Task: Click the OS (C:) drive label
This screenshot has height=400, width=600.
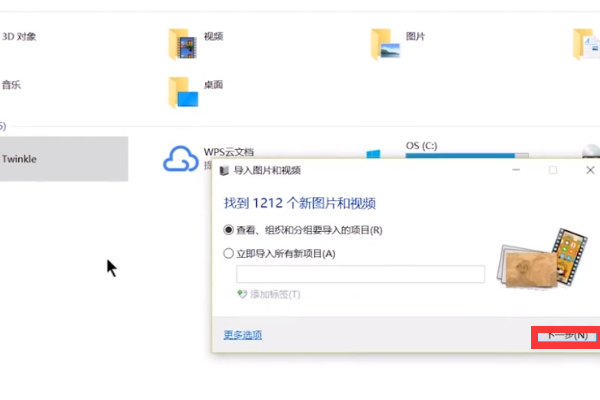Action: [x=421, y=146]
